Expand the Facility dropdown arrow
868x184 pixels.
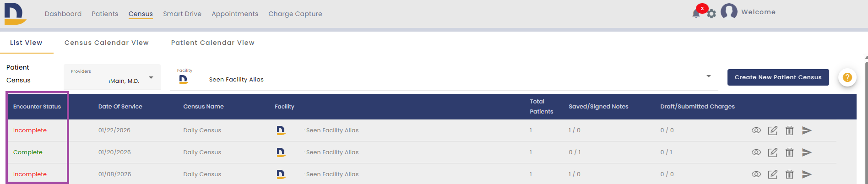(x=709, y=76)
